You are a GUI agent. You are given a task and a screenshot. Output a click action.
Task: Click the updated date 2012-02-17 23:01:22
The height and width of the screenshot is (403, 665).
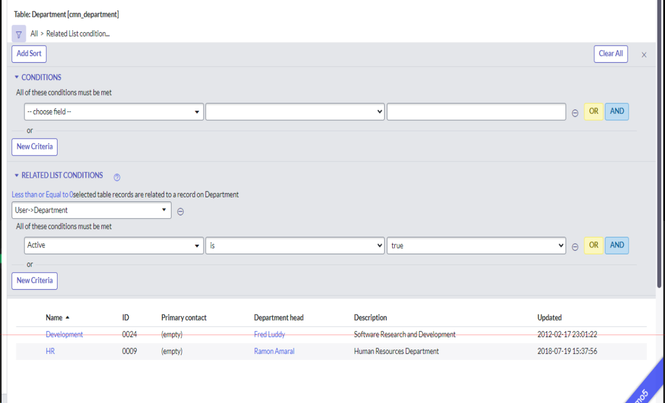coord(567,335)
